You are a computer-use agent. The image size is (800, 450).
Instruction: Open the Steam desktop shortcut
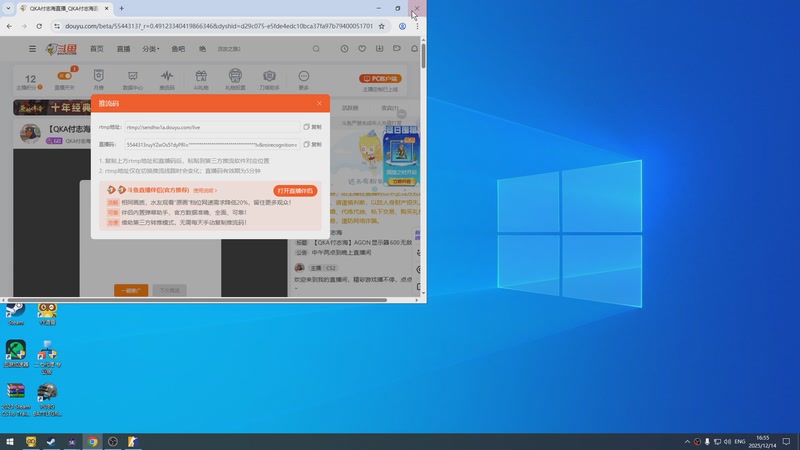tap(15, 313)
